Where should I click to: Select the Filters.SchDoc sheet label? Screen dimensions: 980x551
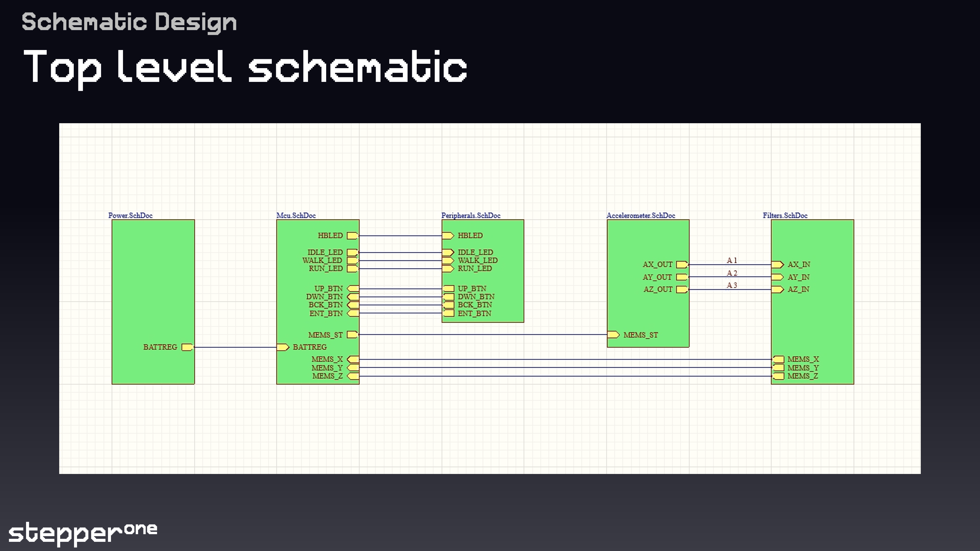tap(785, 216)
